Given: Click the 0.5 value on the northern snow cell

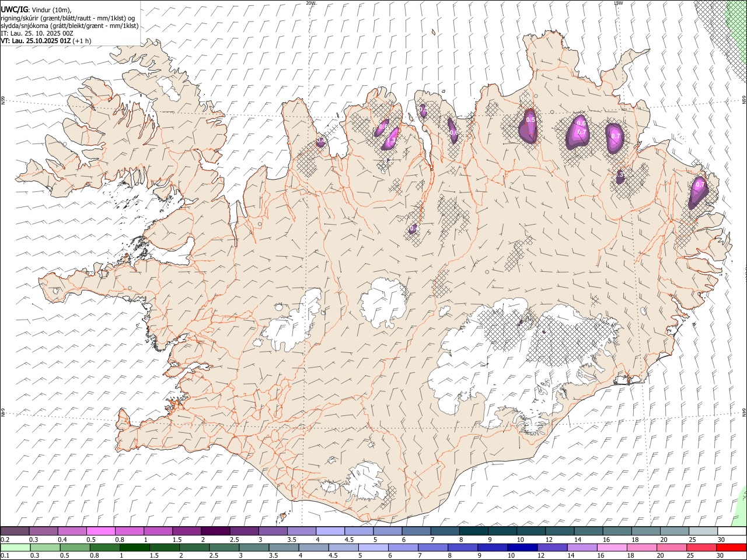Looking at the screenshot, I should [530, 120].
